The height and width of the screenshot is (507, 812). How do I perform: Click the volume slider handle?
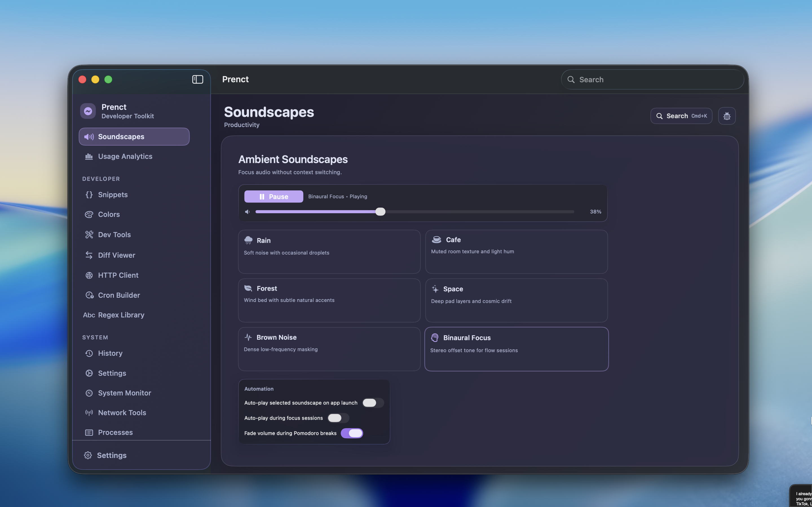pos(380,212)
